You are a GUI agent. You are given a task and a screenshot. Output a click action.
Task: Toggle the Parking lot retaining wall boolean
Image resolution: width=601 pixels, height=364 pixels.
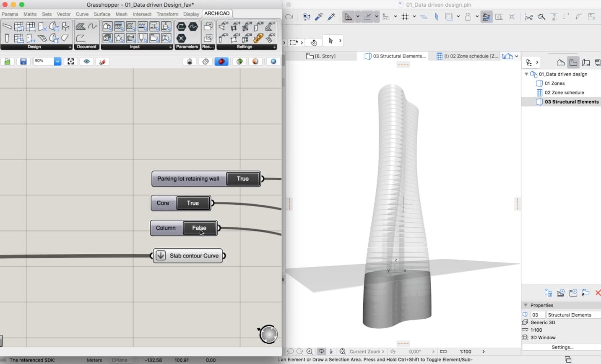[243, 179]
